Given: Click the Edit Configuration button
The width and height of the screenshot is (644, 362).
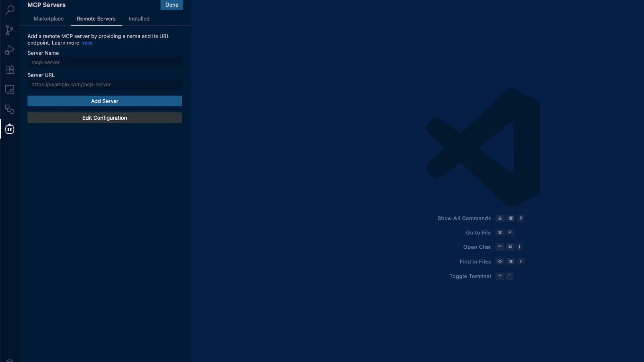Looking at the screenshot, I should pyautogui.click(x=105, y=118).
